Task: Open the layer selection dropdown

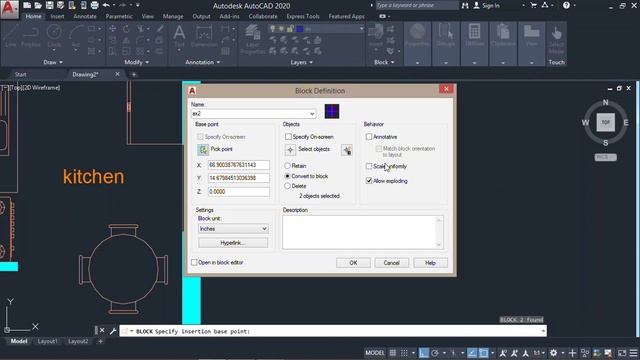Action: (x=361, y=29)
